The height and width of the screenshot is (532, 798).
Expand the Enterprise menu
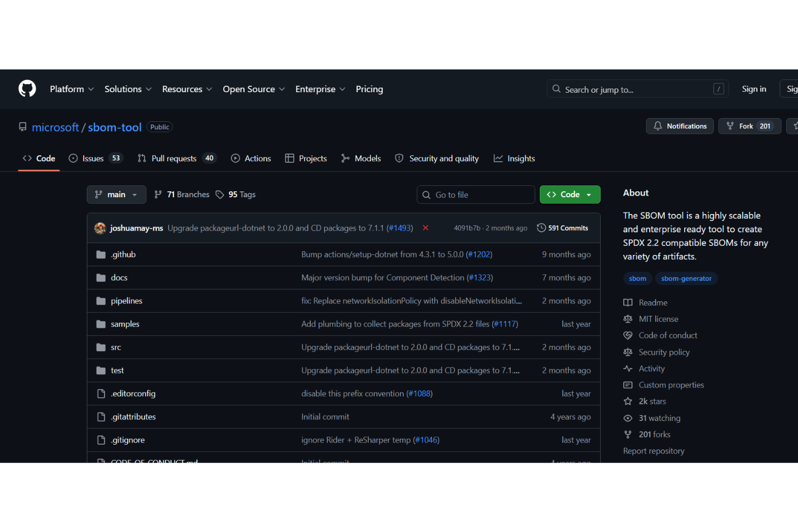pyautogui.click(x=320, y=89)
